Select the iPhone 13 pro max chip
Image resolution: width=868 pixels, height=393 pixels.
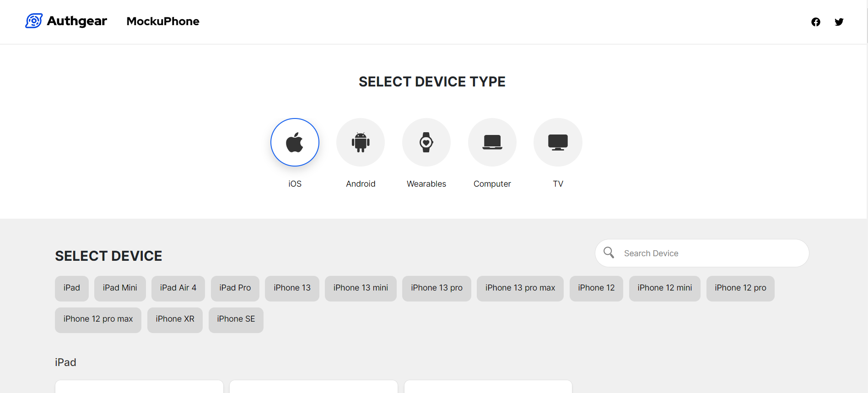point(520,288)
